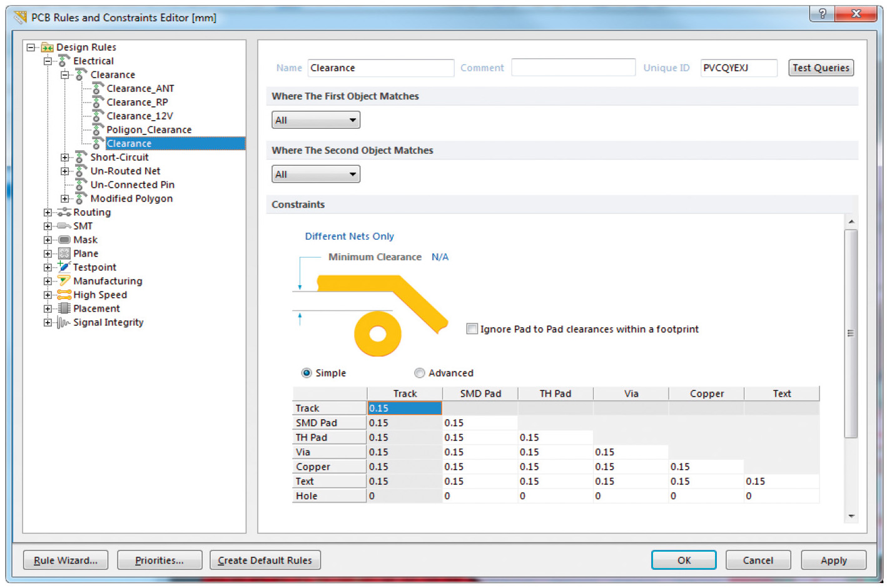Expand the Short-Circuit rule node
Image resolution: width=887 pixels, height=588 pixels.
65,158
